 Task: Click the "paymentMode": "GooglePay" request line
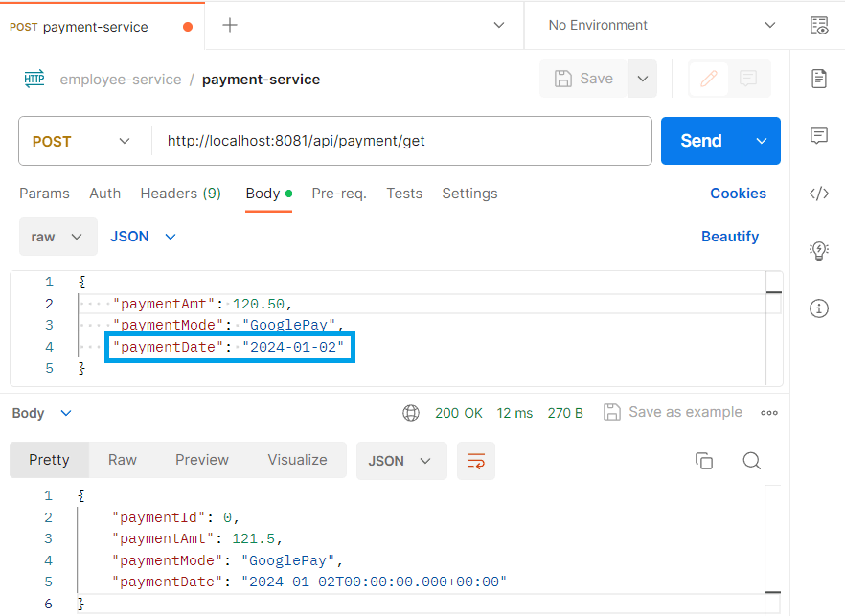click(x=228, y=325)
